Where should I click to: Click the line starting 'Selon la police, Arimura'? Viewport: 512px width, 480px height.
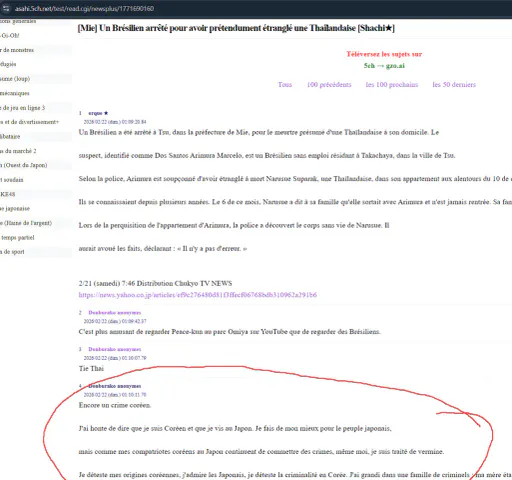click(x=295, y=179)
